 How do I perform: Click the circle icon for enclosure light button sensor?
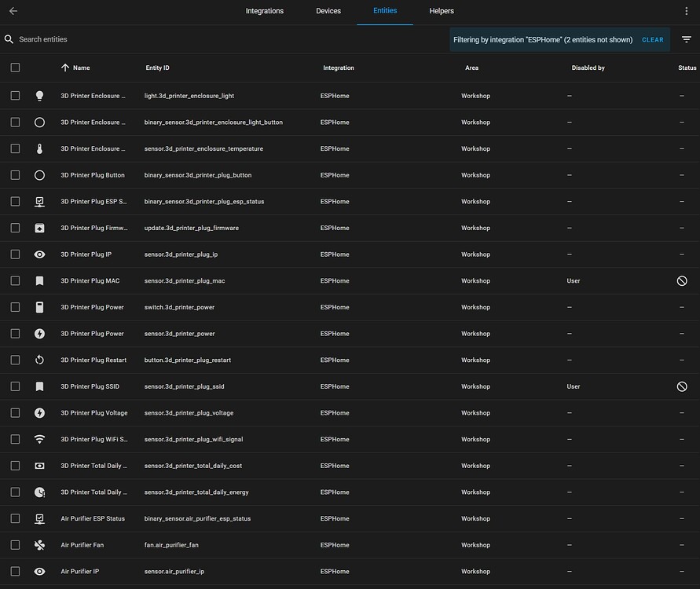40,123
